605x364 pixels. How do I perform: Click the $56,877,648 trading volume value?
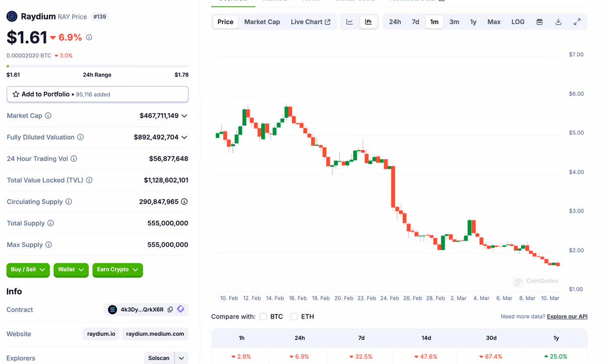[x=168, y=159]
